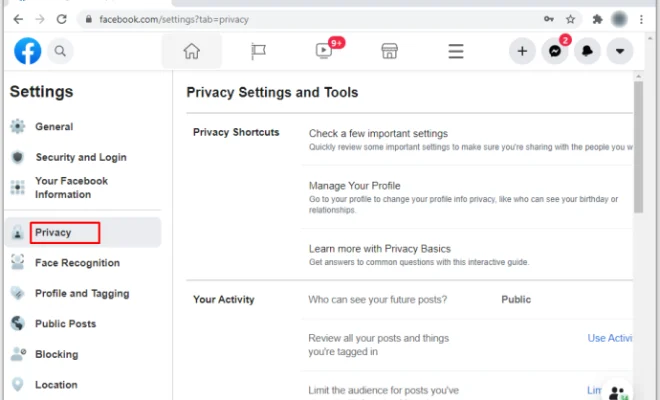
Task: Click the Security shield icon
Action: pyautogui.click(x=18, y=157)
